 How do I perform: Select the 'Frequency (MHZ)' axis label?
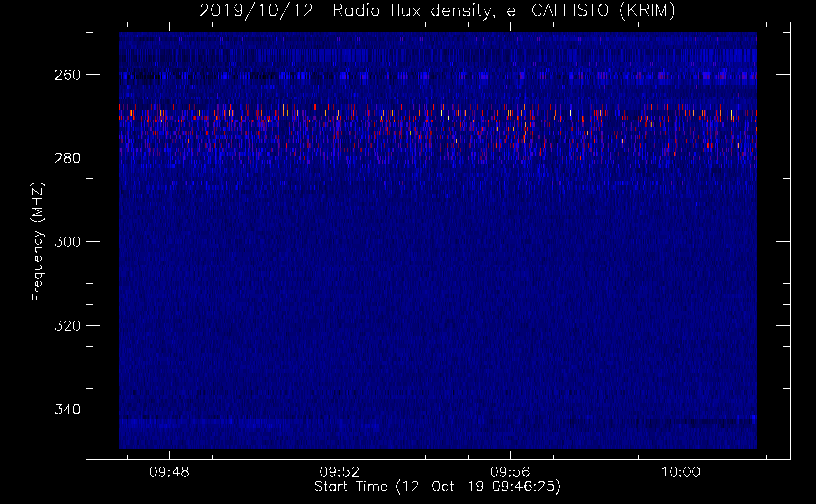pyautogui.click(x=38, y=241)
